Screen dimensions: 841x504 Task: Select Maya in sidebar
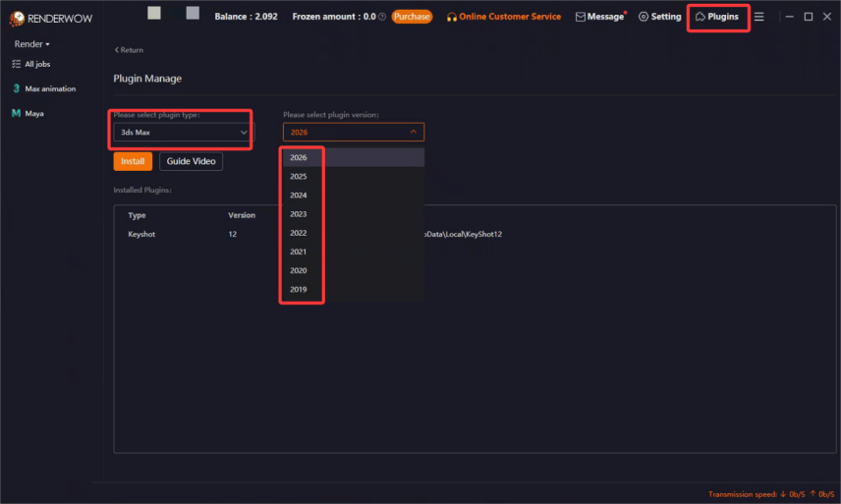pyautogui.click(x=28, y=113)
